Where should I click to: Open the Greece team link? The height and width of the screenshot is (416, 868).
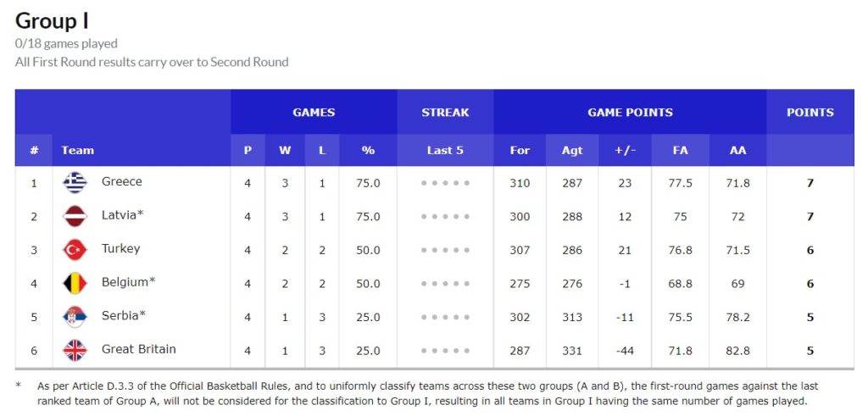pyautogui.click(x=122, y=182)
